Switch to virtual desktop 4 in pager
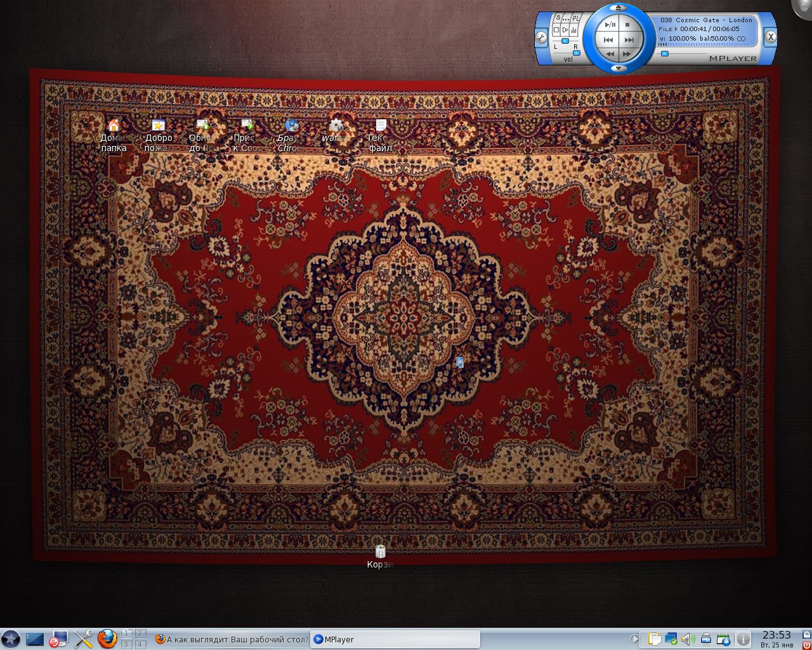 click(x=140, y=644)
